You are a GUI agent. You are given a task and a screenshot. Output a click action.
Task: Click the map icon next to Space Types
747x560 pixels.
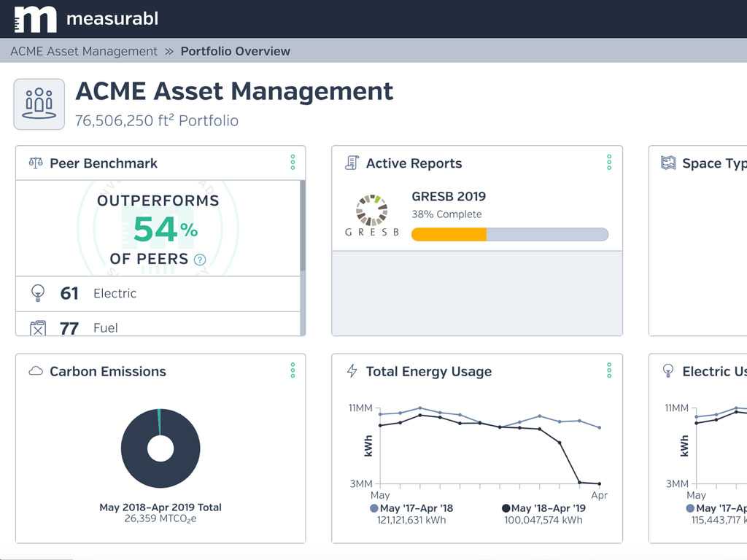669,163
